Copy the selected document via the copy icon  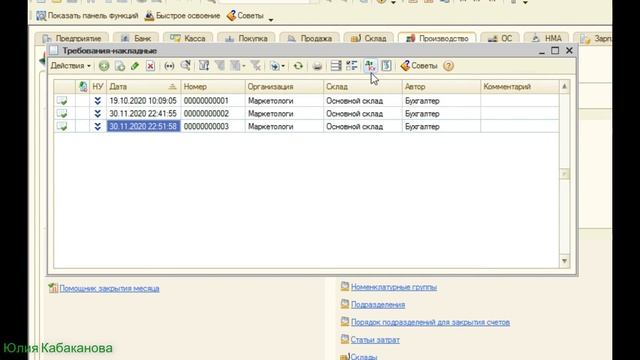point(120,66)
